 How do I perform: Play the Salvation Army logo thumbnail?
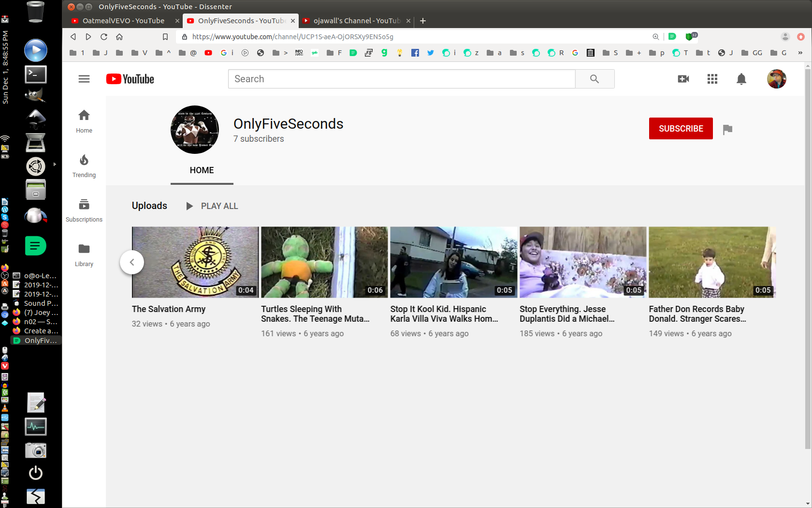point(195,262)
